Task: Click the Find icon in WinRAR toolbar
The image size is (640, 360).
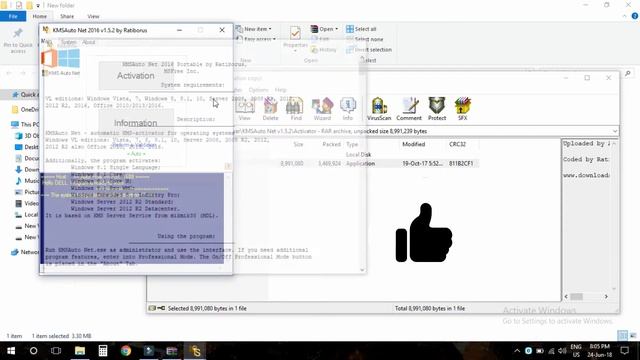Action: (296, 109)
